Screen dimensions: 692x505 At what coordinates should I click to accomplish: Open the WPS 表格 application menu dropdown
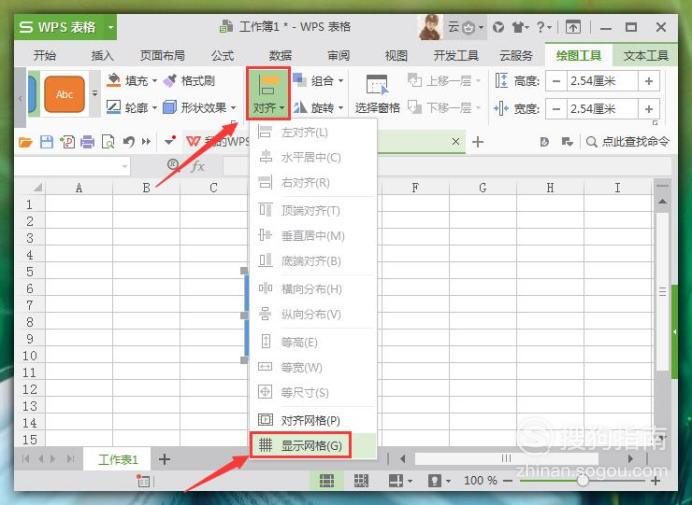click(x=111, y=27)
